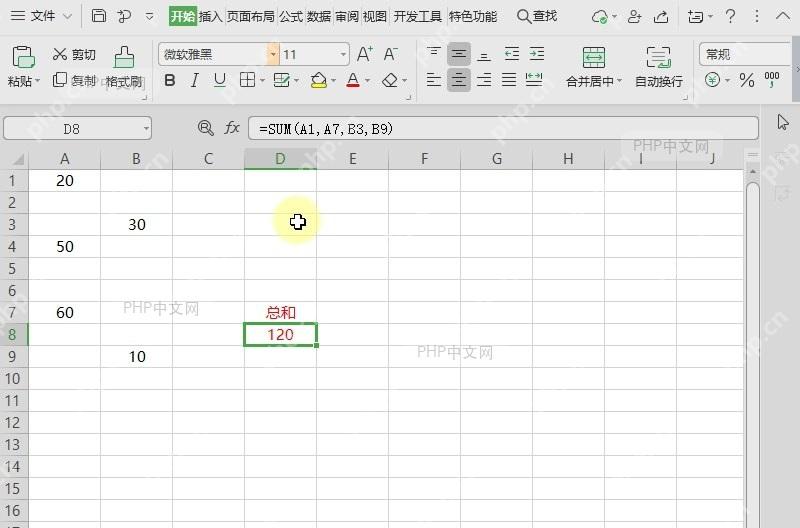Click the Find search button
This screenshot has height=528, width=800.
point(537,16)
